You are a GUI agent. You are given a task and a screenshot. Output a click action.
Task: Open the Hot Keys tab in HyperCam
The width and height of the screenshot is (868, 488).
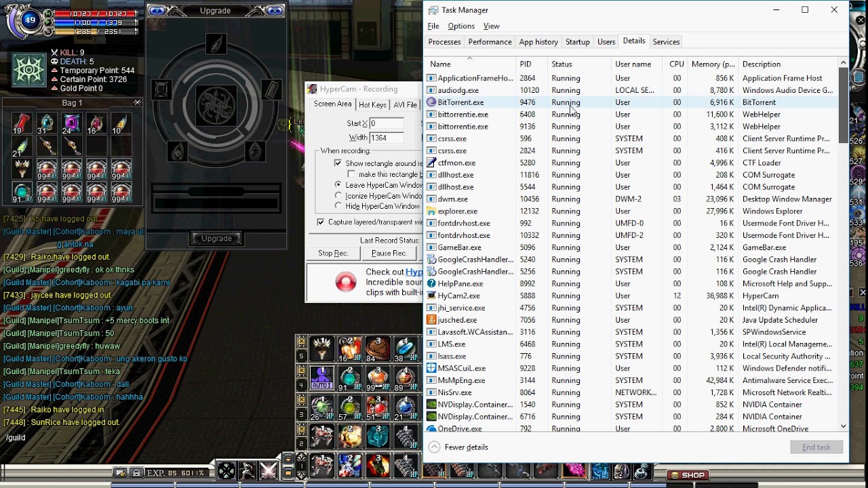(x=372, y=105)
